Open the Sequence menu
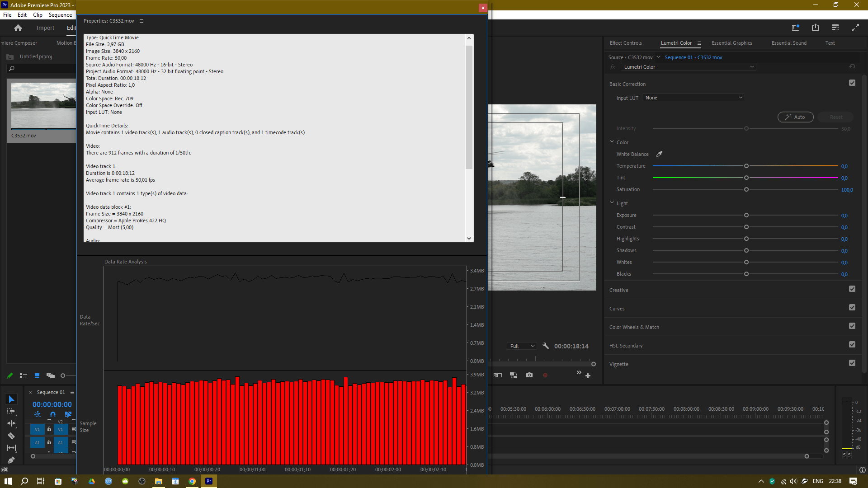This screenshot has width=868, height=488. [60, 14]
